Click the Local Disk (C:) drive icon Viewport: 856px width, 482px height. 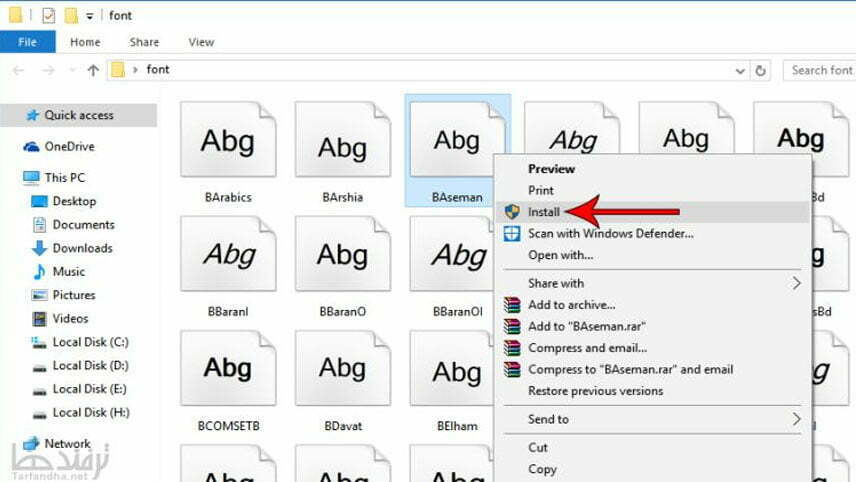pyautogui.click(x=39, y=342)
